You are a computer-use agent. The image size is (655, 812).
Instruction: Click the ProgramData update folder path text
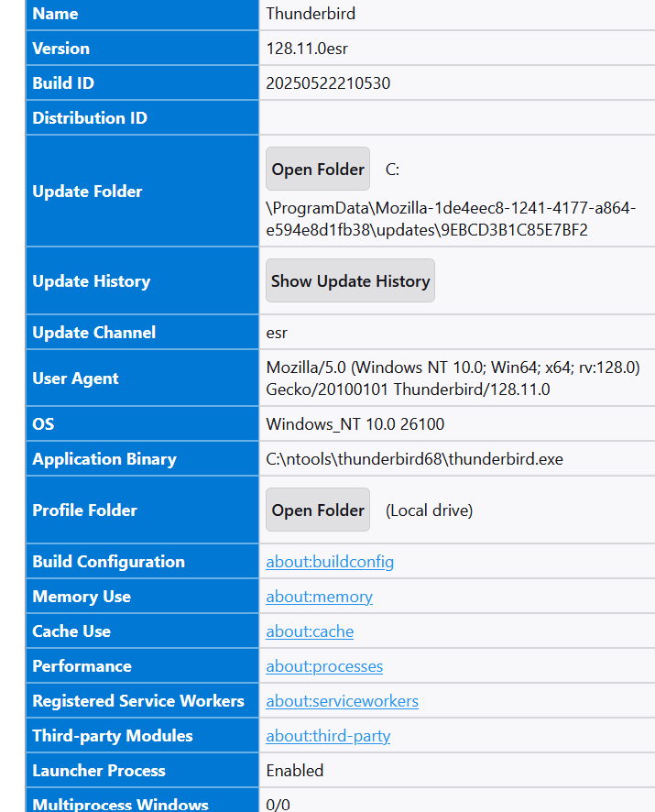point(450,219)
